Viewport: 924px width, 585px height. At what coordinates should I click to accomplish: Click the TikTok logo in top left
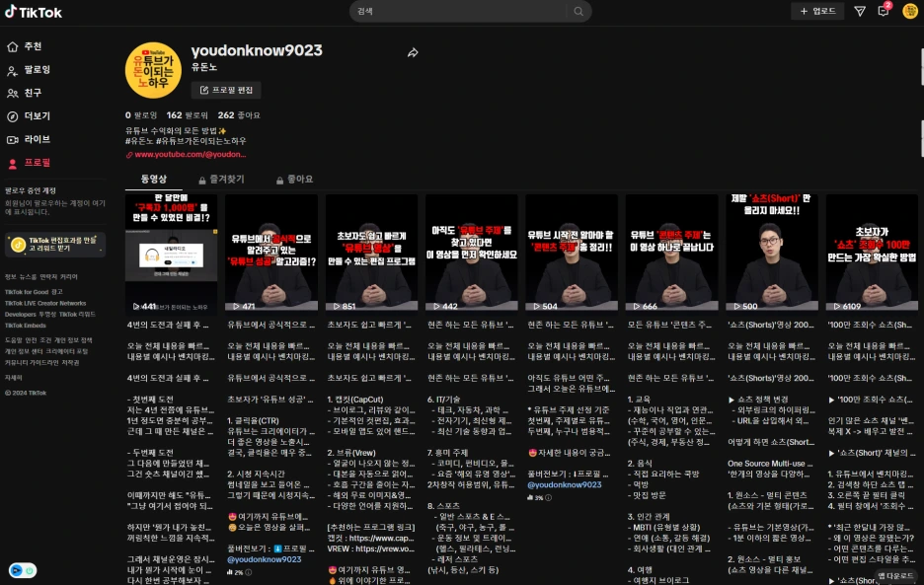click(38, 12)
